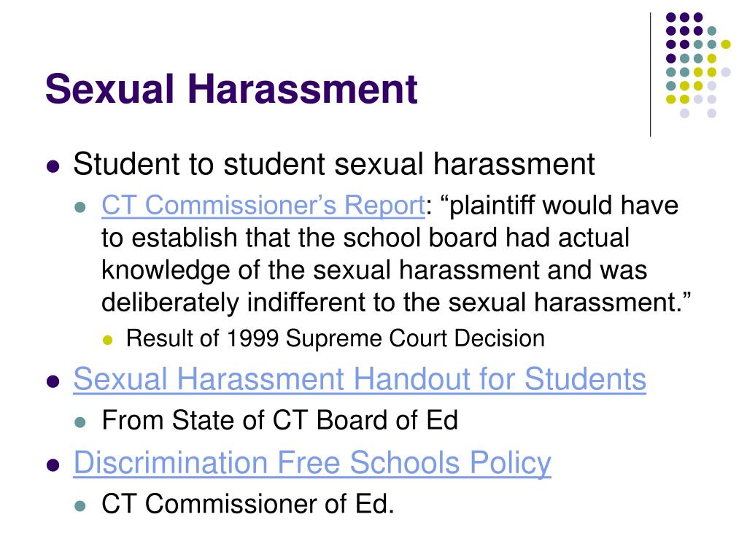The height and width of the screenshot is (560, 747).
Task: Click the teal bullet before 'From State of CT'
Action: click(x=80, y=422)
